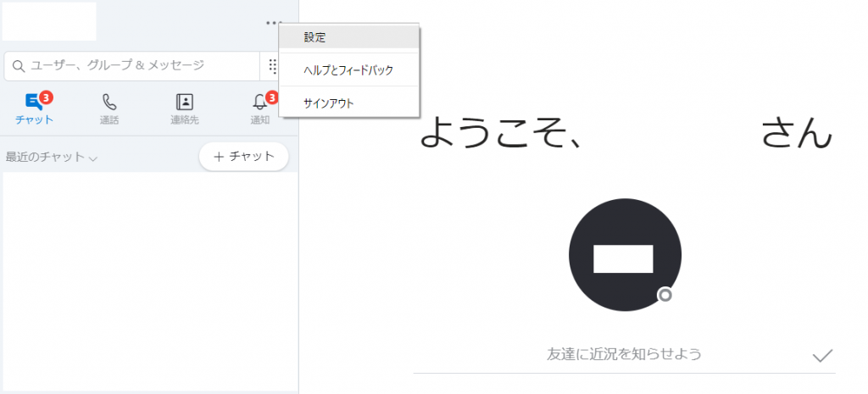Screen dimensions: 868x394
Task: Focus the ユーザー、グループ & メッセージ search box
Action: pos(131,66)
